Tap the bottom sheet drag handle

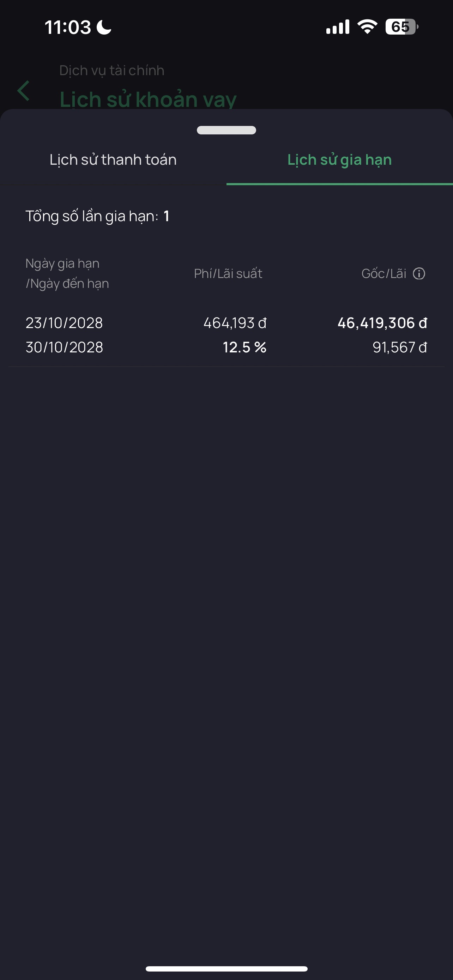click(x=226, y=130)
